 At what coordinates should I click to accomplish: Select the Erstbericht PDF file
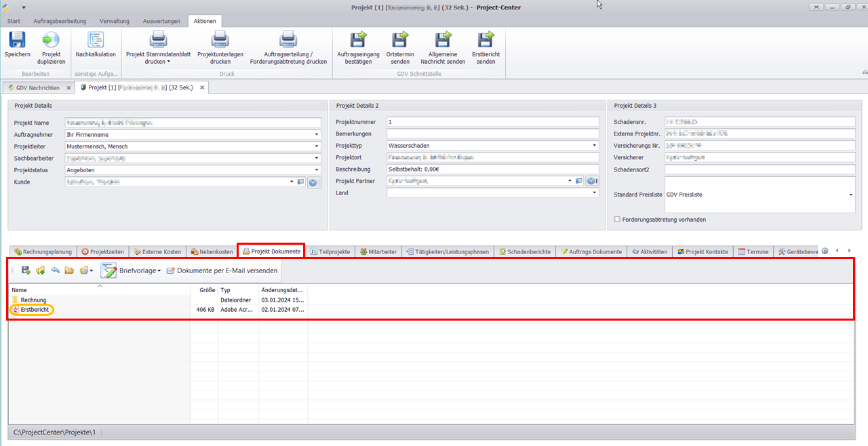coord(34,310)
